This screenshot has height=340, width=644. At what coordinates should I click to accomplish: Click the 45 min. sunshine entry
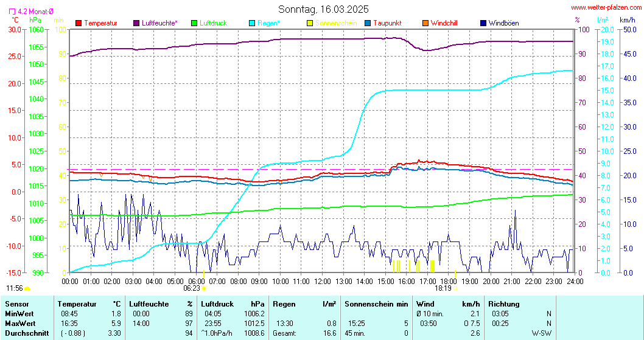[x=355, y=333]
